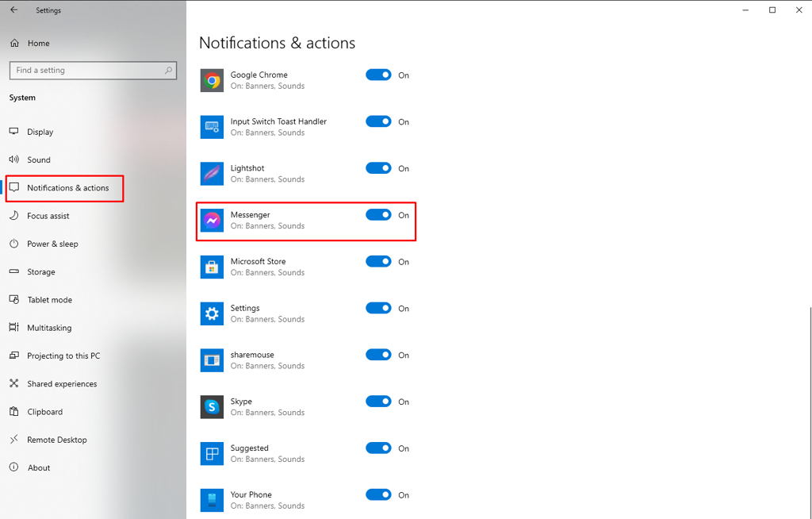Click the Settings gear app icon
The image size is (812, 519).
coord(212,313)
